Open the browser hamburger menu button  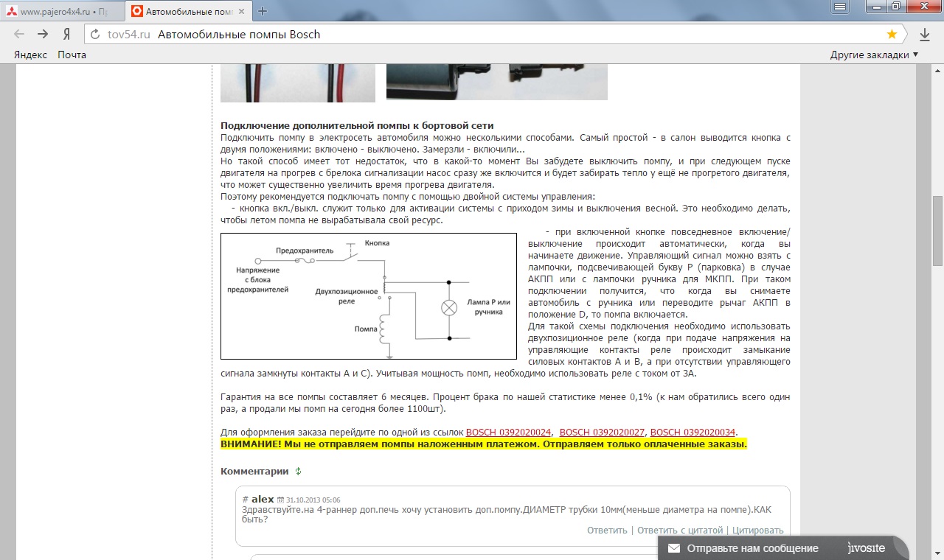click(839, 7)
